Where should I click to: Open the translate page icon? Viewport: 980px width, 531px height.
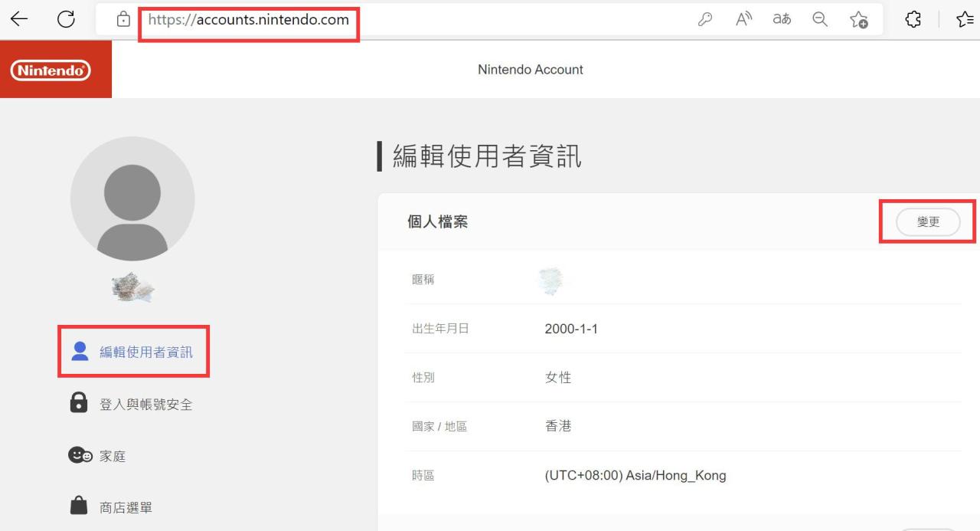click(782, 21)
